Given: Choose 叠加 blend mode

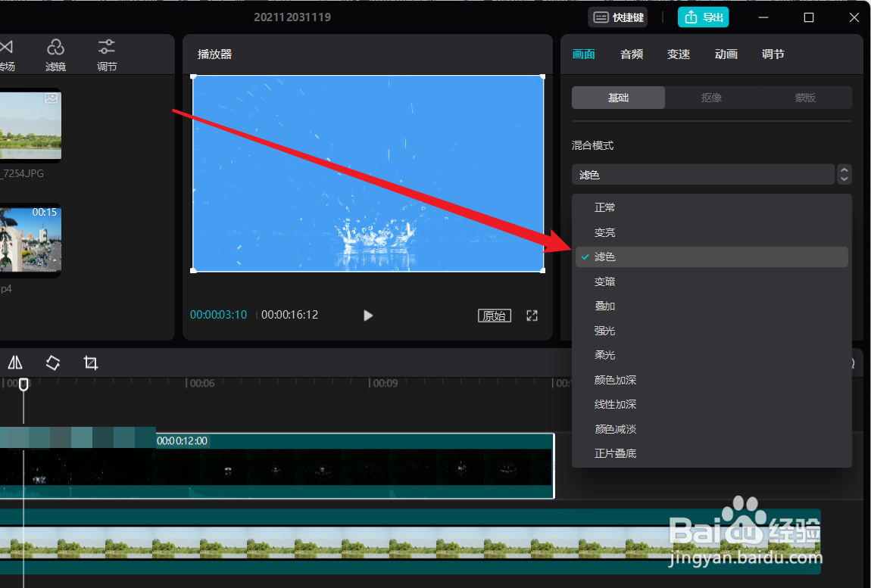Looking at the screenshot, I should tap(712, 306).
